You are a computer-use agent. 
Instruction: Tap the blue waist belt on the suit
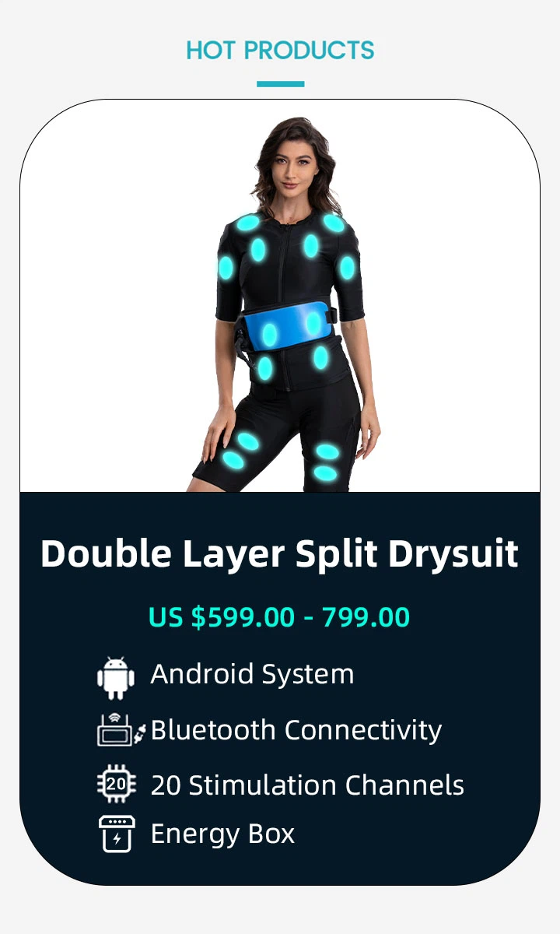coord(288,328)
